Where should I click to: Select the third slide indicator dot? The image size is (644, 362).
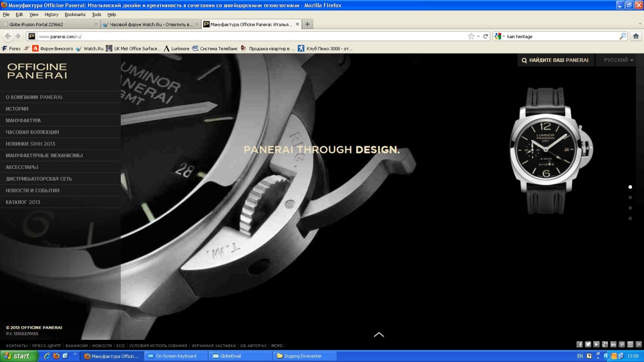click(x=630, y=208)
